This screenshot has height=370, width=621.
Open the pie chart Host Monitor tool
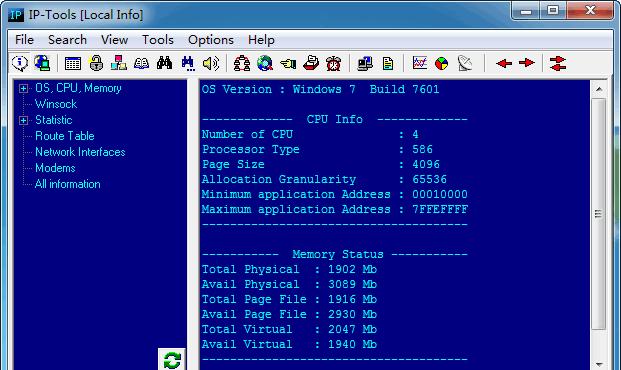click(x=442, y=63)
